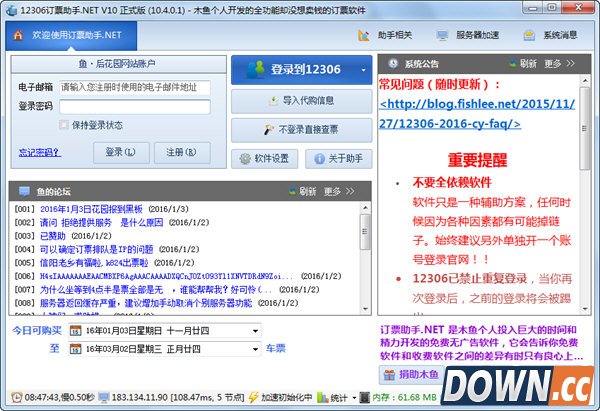
Task: Open the 服务器加速 menu
Action: pyautogui.click(x=468, y=35)
